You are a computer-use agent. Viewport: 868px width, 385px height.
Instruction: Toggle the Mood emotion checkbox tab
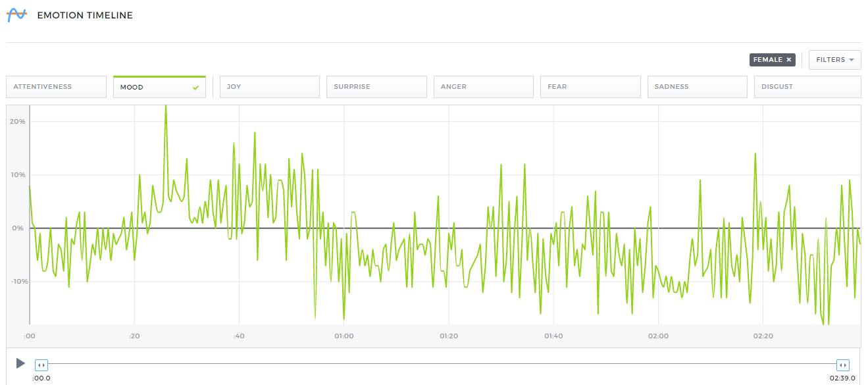point(159,87)
